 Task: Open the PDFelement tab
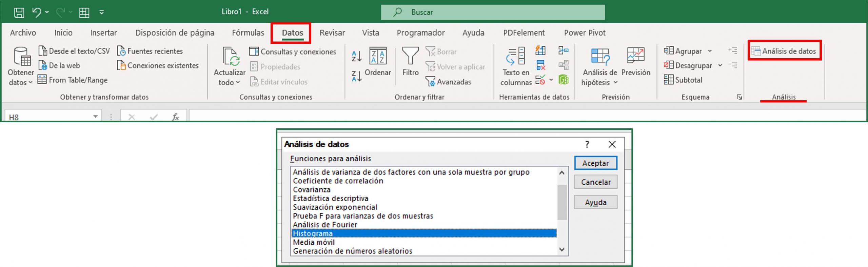click(524, 33)
